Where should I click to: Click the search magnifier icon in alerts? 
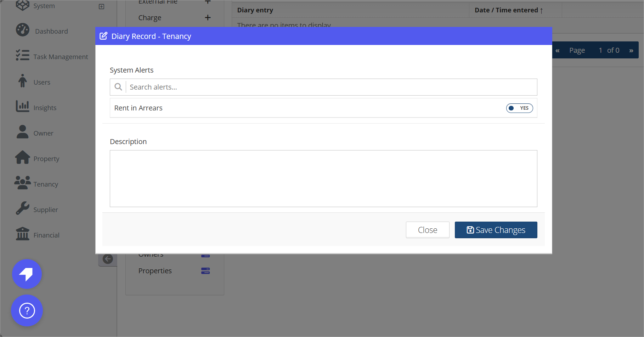click(x=118, y=87)
